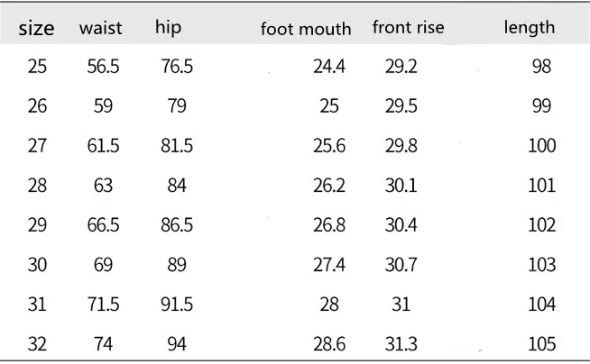Click the 'length' column header
Image resolution: width=590 pixels, height=364 pixels.
[x=529, y=28]
